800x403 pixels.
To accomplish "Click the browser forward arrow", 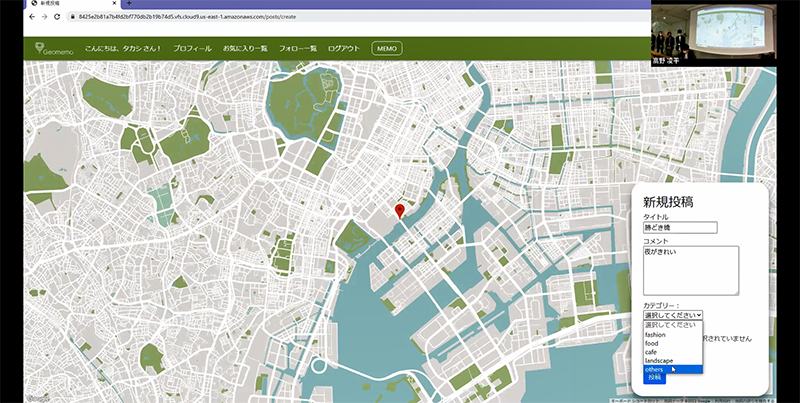I will [x=44, y=17].
